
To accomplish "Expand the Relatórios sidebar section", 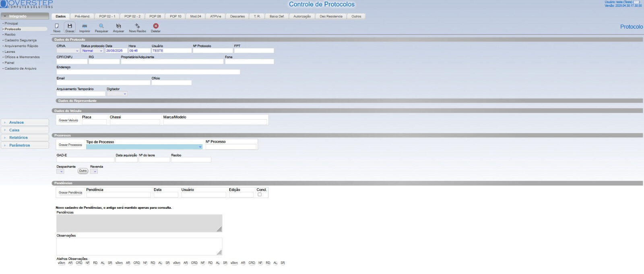I will tap(25, 137).
